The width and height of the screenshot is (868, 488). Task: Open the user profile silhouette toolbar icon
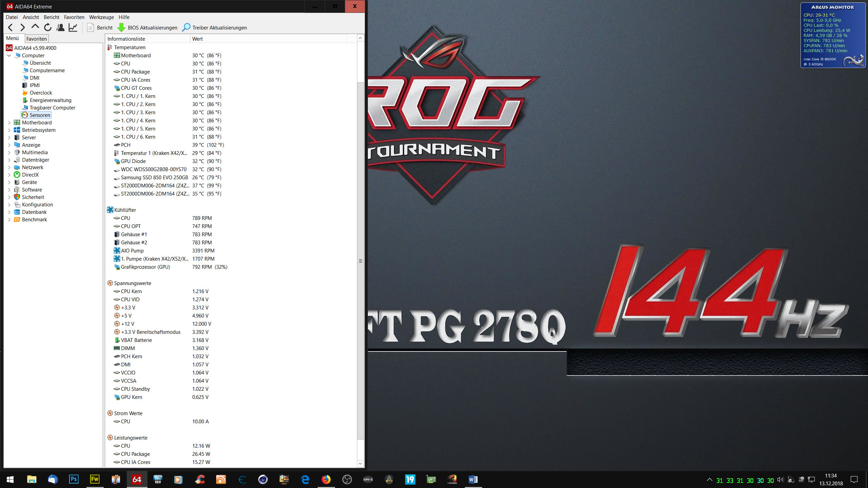[x=60, y=27]
